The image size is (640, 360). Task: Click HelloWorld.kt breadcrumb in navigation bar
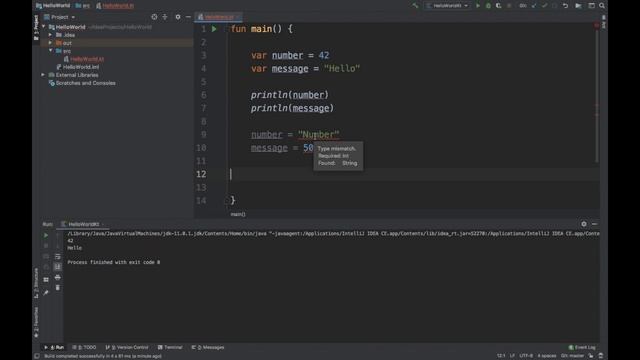(x=115, y=6)
